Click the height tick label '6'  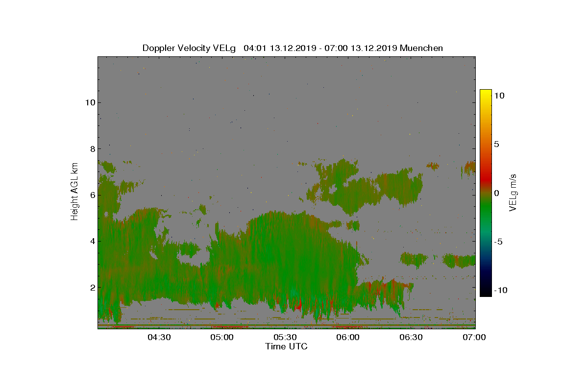pyautogui.click(x=92, y=195)
